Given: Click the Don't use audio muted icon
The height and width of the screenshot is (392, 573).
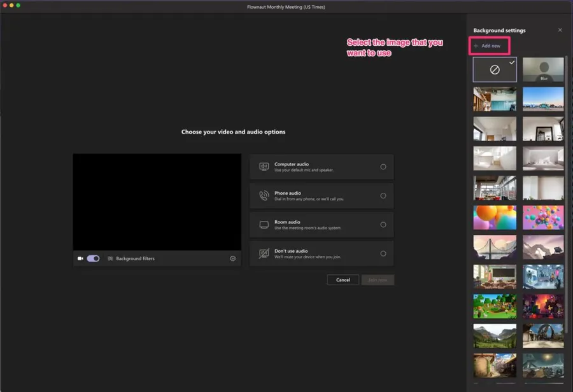Looking at the screenshot, I should [x=264, y=253].
